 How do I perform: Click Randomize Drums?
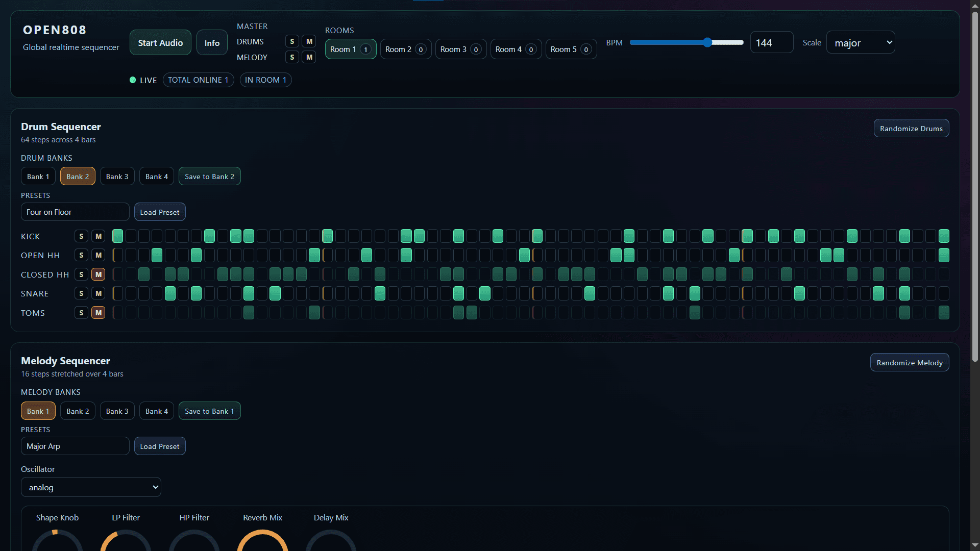point(911,128)
